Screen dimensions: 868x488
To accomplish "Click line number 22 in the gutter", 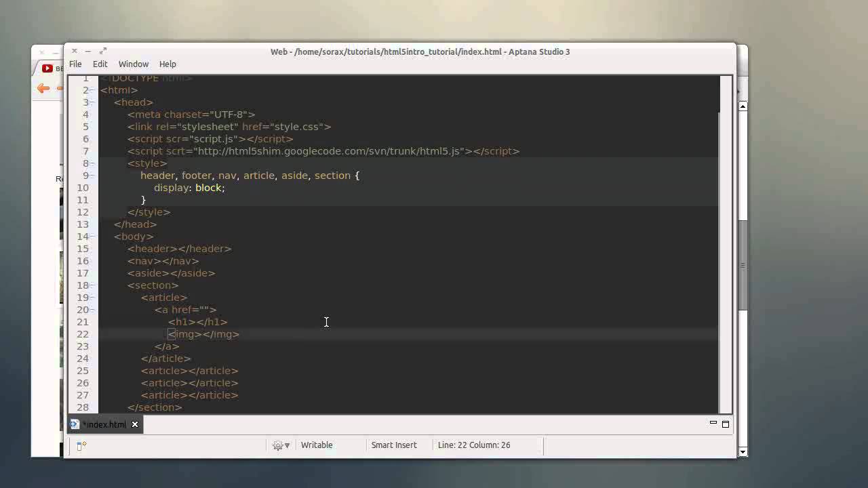I will 83,334.
